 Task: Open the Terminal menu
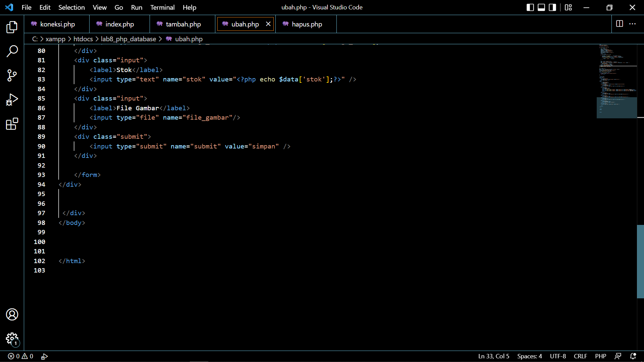pos(162,7)
